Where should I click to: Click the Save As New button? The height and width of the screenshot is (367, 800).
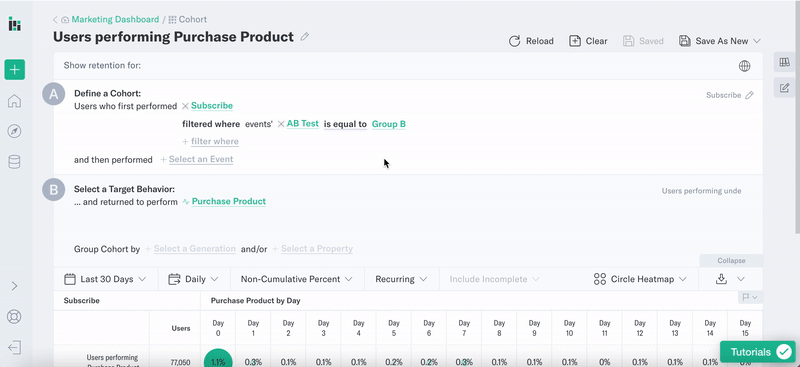pos(719,41)
